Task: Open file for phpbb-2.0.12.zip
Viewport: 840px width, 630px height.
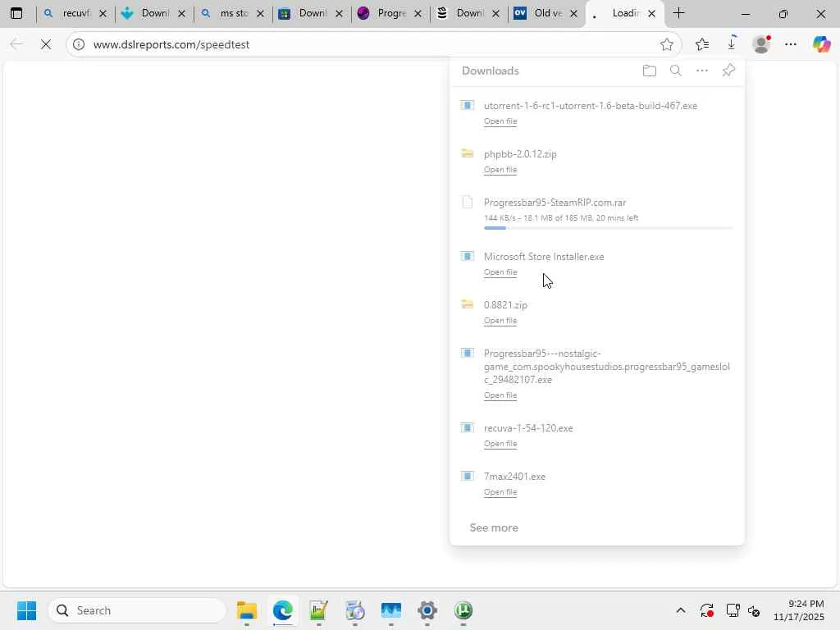Action: coord(500,170)
